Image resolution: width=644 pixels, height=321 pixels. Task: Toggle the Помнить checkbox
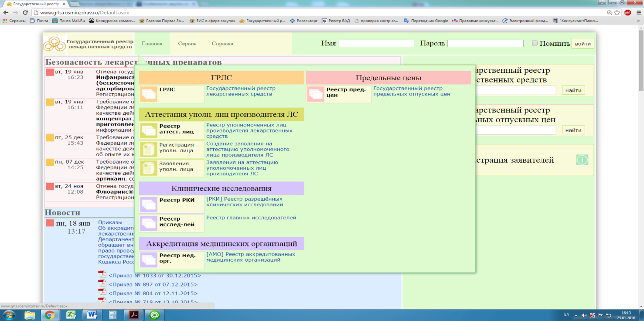[535, 43]
